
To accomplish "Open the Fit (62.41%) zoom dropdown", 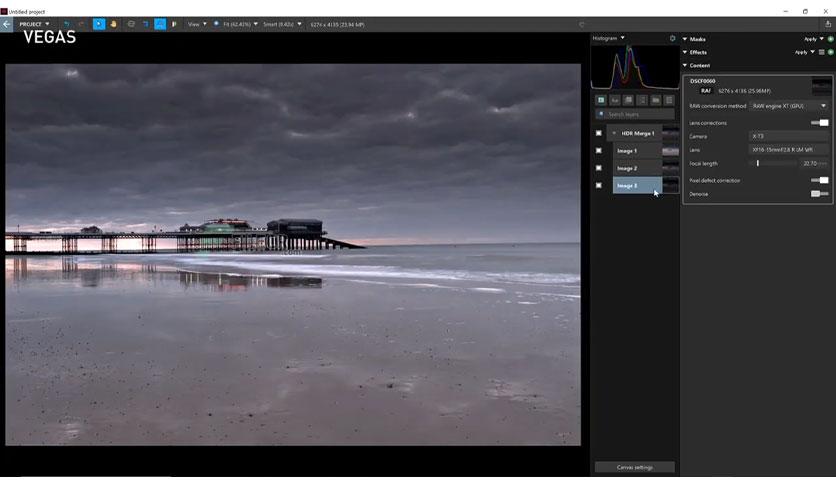I will tap(240, 25).
